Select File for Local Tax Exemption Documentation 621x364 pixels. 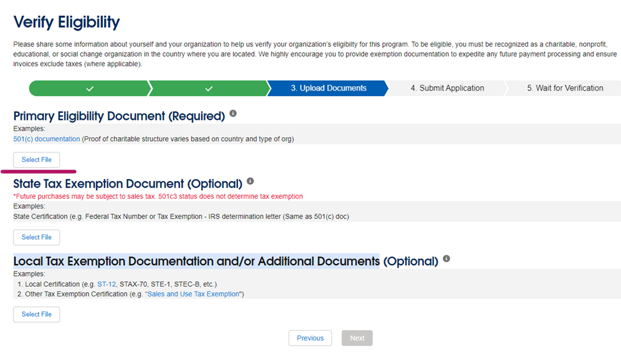click(36, 314)
